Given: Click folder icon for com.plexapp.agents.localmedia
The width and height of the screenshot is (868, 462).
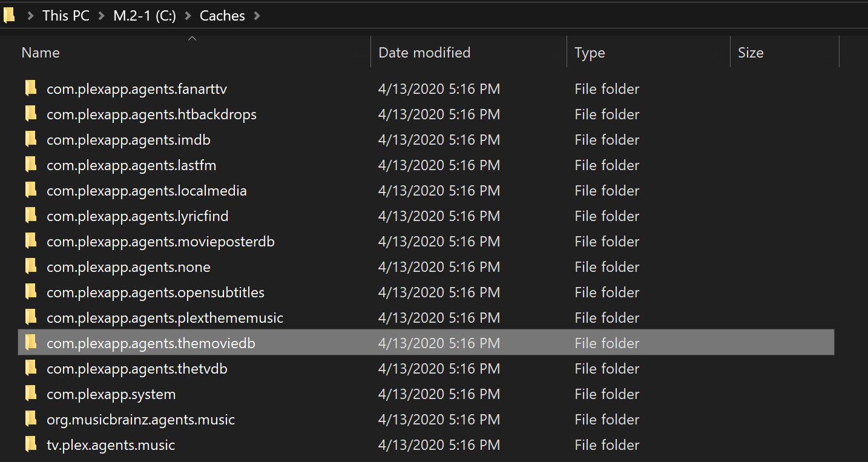Looking at the screenshot, I should (x=31, y=191).
